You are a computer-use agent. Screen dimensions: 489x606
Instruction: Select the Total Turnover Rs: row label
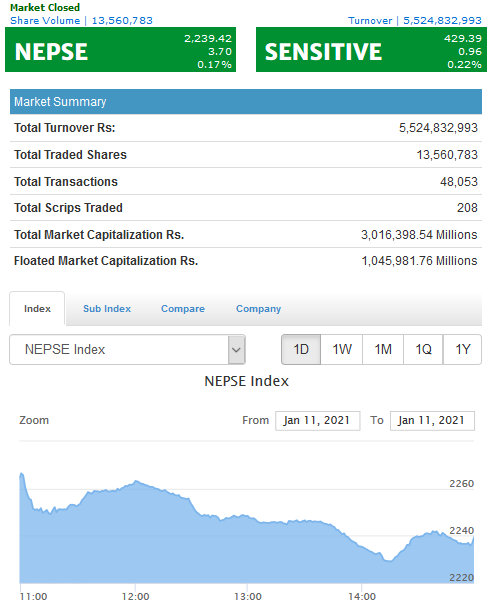pos(65,128)
